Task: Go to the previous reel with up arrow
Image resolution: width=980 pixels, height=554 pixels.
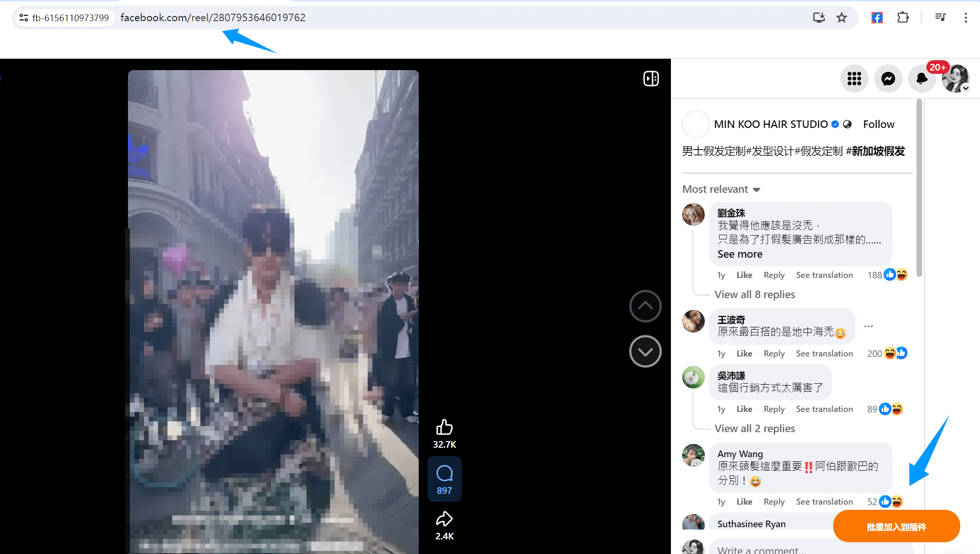Action: coord(645,306)
